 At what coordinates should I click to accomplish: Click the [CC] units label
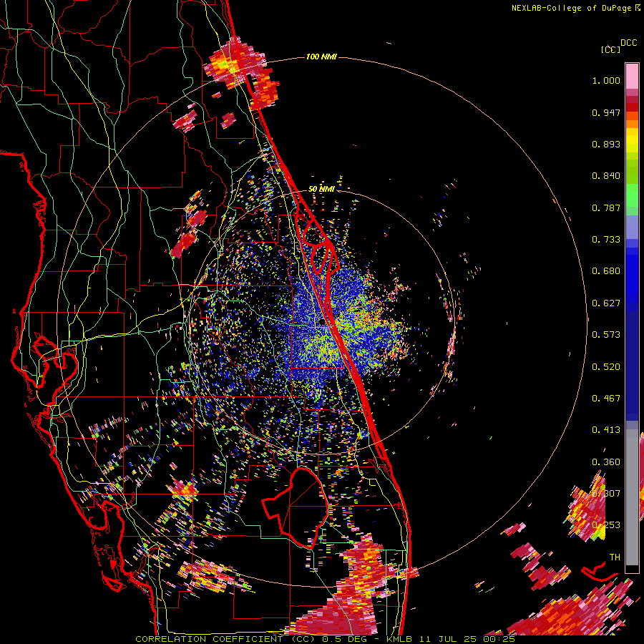[x=610, y=49]
